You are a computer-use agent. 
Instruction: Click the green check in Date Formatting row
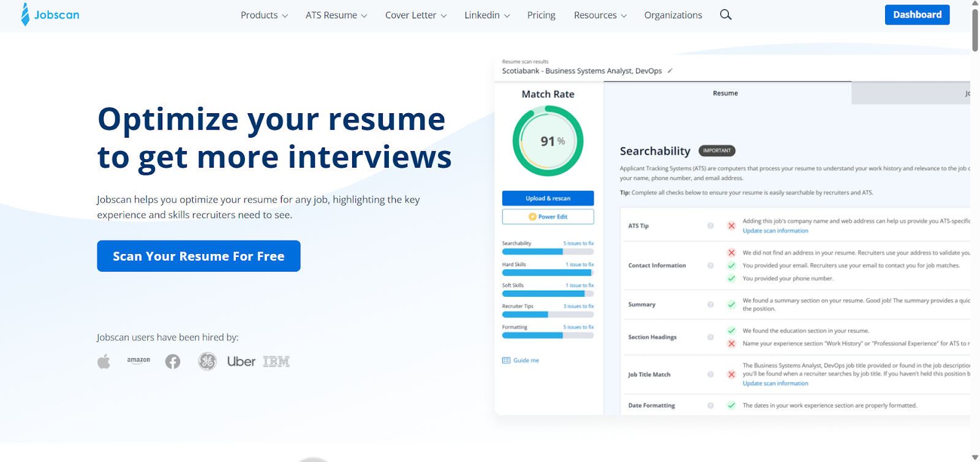click(x=731, y=405)
